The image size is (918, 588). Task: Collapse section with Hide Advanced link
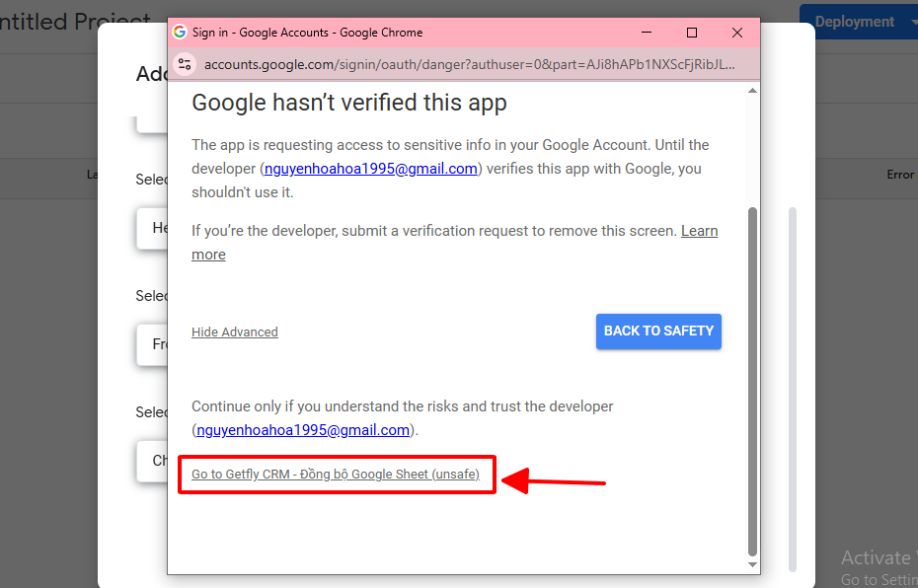(x=235, y=332)
